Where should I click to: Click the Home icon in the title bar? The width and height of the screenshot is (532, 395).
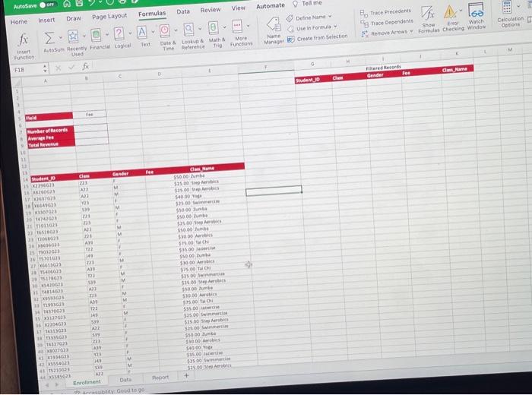click(x=67, y=4)
